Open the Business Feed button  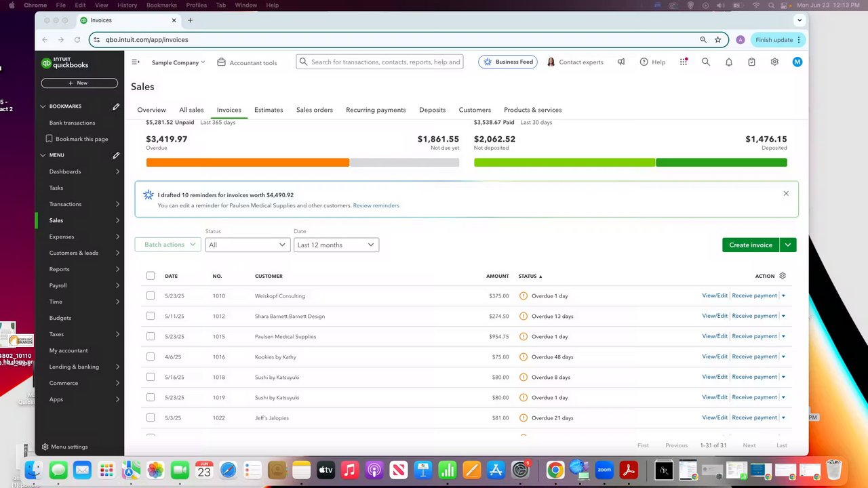click(508, 62)
